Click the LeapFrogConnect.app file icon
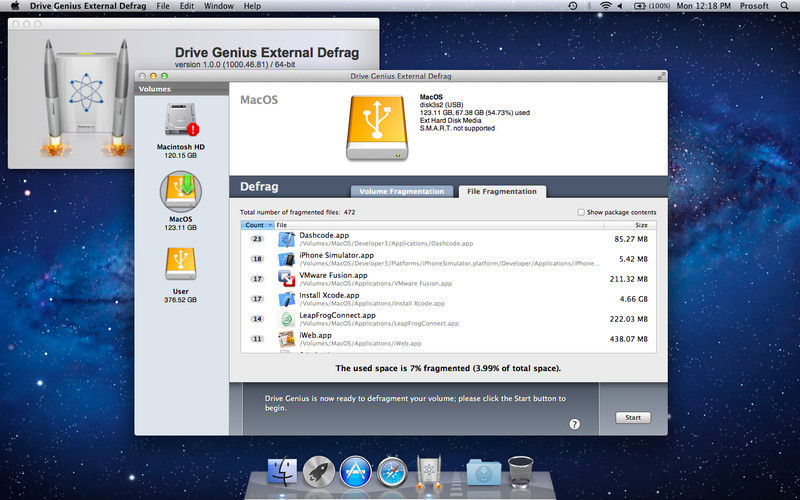The width and height of the screenshot is (800, 500). (x=287, y=319)
